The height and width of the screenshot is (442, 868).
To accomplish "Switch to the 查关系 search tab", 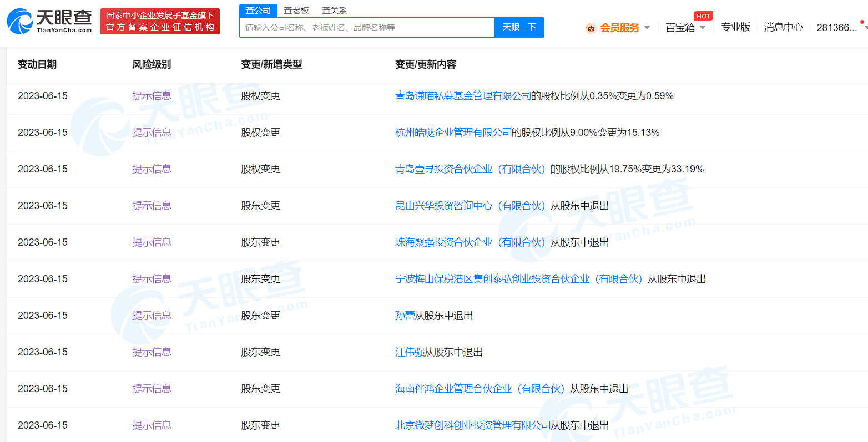I will (x=334, y=11).
